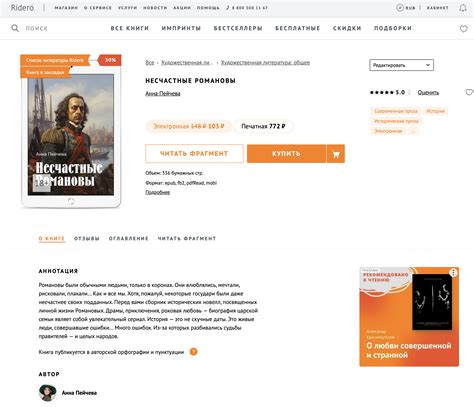Open the Редактировать dropdown
This screenshot has width=474, height=407.
401,65
